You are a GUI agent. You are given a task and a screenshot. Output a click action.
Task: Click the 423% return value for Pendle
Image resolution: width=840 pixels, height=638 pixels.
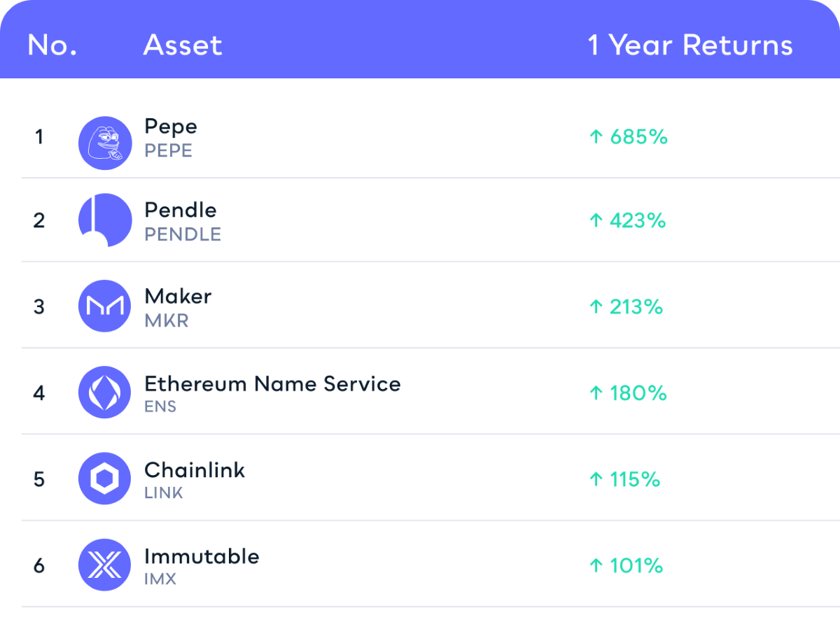(638, 221)
